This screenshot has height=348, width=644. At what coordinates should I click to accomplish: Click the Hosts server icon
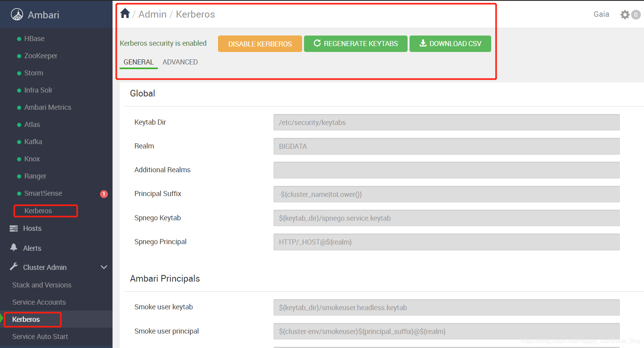click(14, 228)
